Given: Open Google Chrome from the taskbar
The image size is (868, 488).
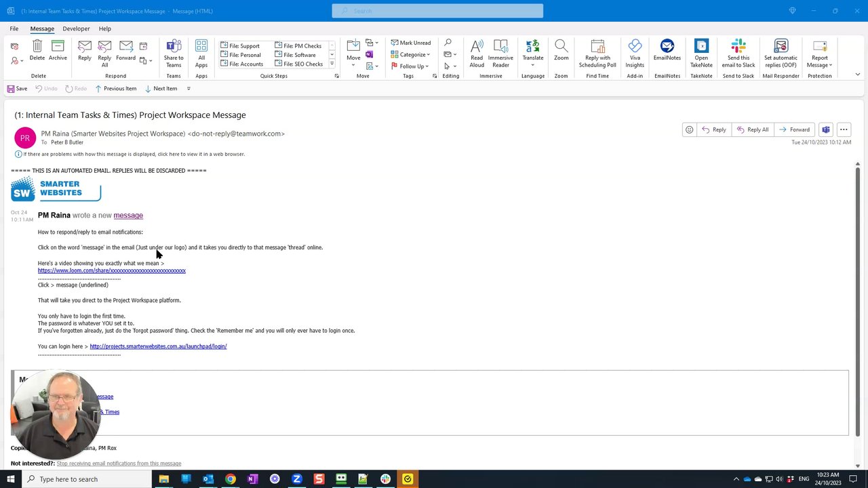Looking at the screenshot, I should point(231,479).
